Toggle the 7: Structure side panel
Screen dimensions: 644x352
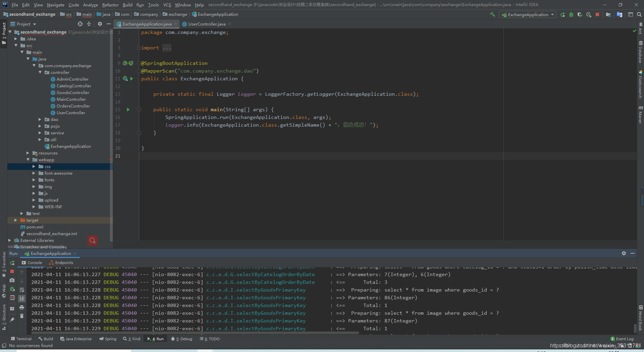4,317
